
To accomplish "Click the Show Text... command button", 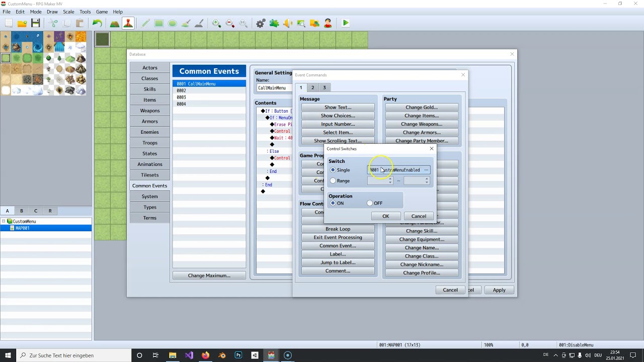I will point(338,107).
